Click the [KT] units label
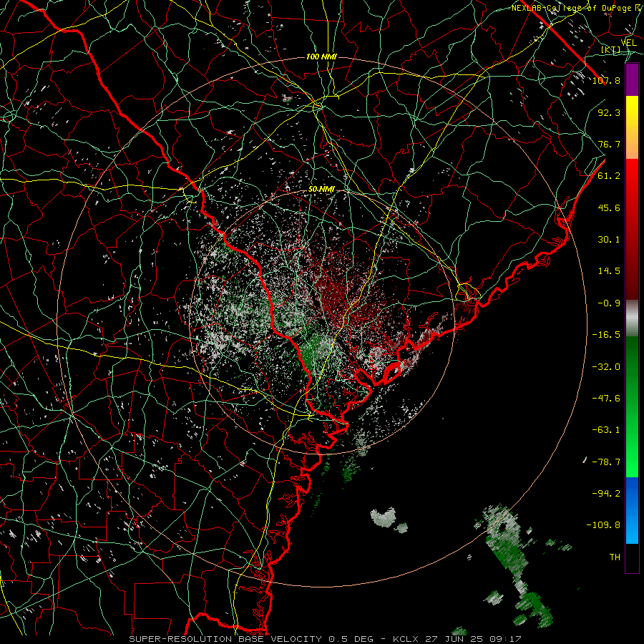 (611, 49)
